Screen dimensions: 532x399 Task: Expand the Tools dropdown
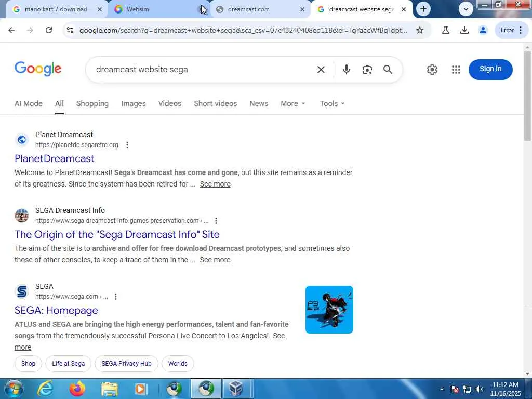pos(332,103)
